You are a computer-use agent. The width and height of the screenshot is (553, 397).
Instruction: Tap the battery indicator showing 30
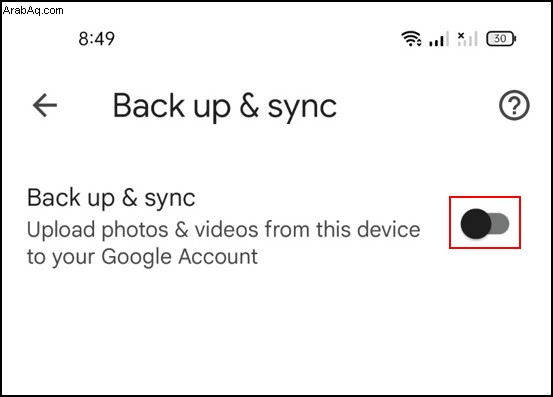click(x=501, y=38)
